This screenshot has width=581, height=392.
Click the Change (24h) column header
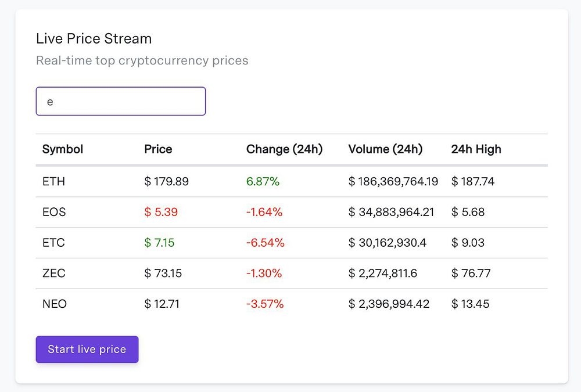point(284,149)
